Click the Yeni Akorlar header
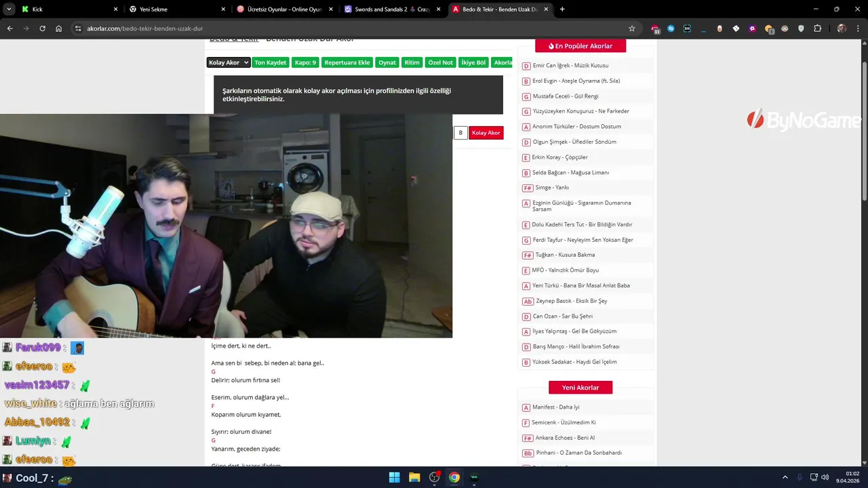Image resolution: width=868 pixels, height=488 pixels. point(580,388)
